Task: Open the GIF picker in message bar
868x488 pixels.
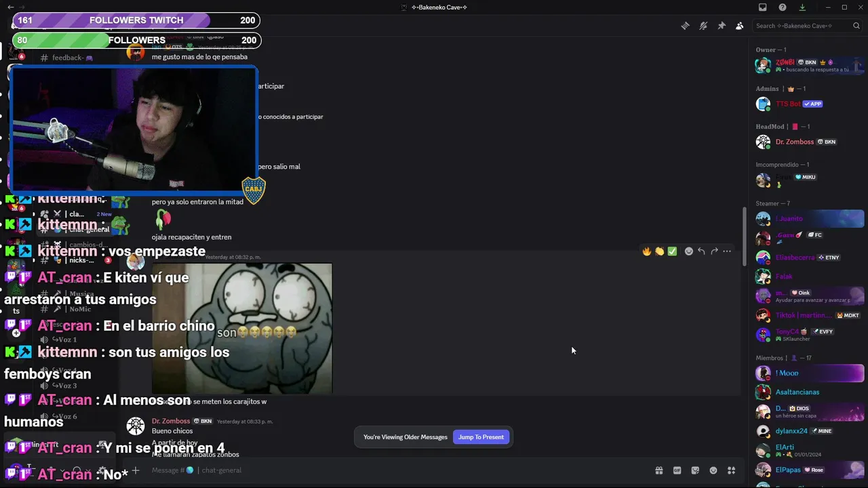Action: coord(677,470)
